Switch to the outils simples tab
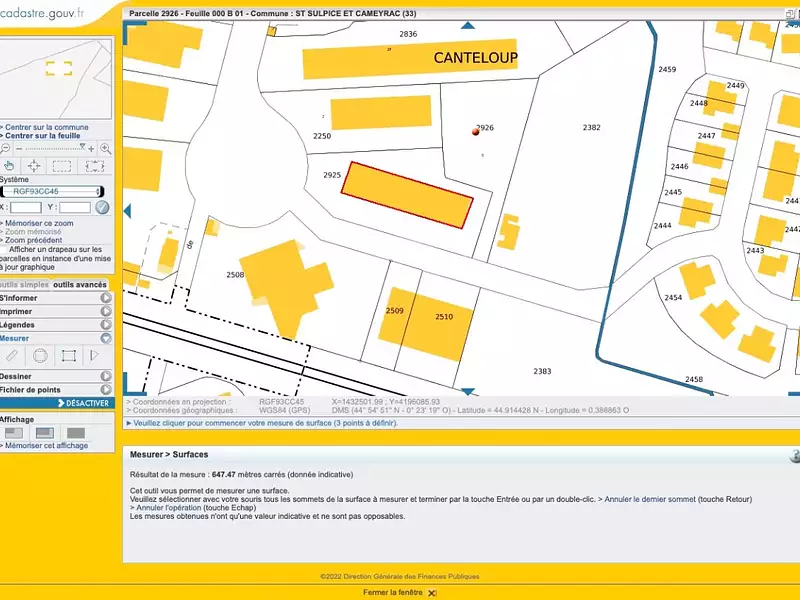The image size is (800, 600). tap(24, 285)
